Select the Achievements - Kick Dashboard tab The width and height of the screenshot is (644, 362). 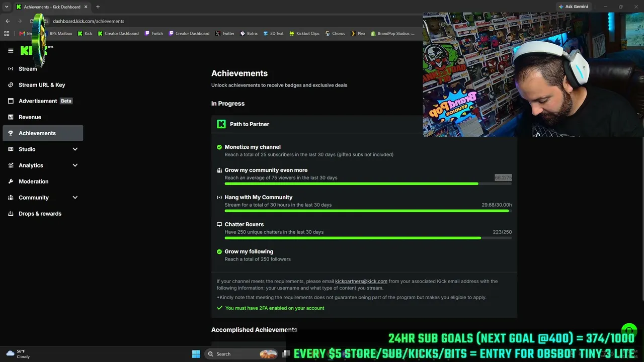pos(52,7)
